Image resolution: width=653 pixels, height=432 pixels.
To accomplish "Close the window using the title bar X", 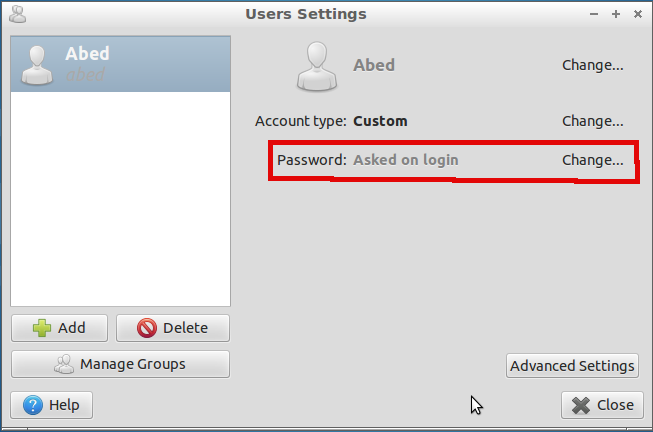I will pos(636,14).
